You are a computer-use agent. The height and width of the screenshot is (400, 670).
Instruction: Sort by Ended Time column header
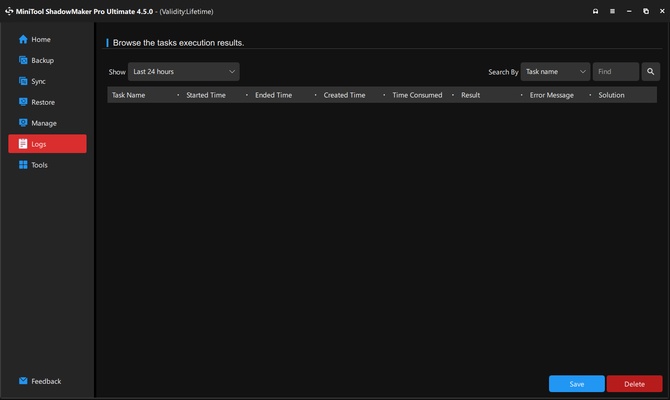pos(273,95)
